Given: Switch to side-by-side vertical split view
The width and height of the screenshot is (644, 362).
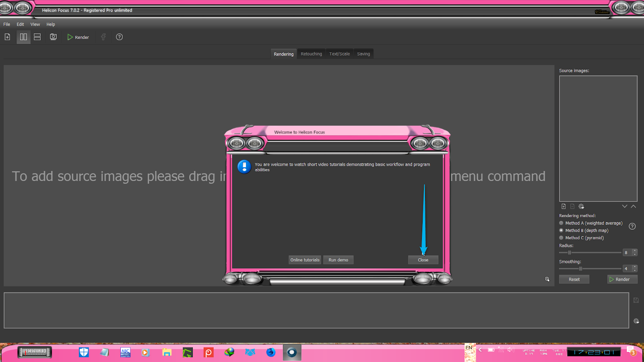Looking at the screenshot, I should coord(23,37).
